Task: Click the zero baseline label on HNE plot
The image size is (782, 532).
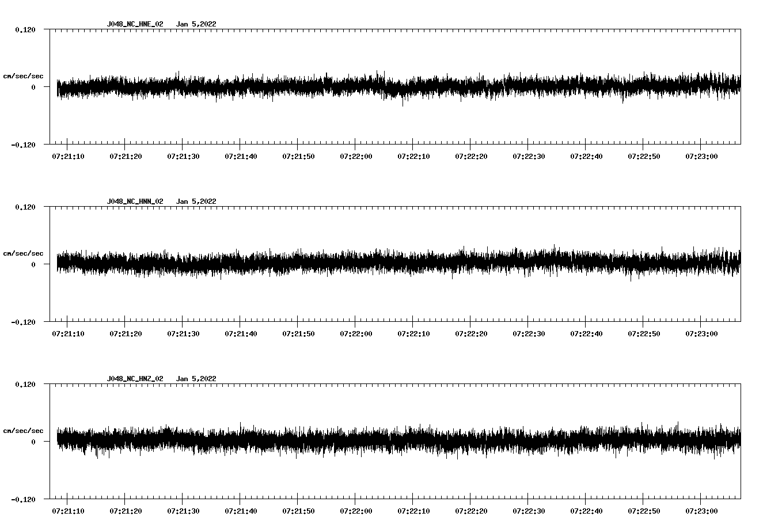Action: 33,87
